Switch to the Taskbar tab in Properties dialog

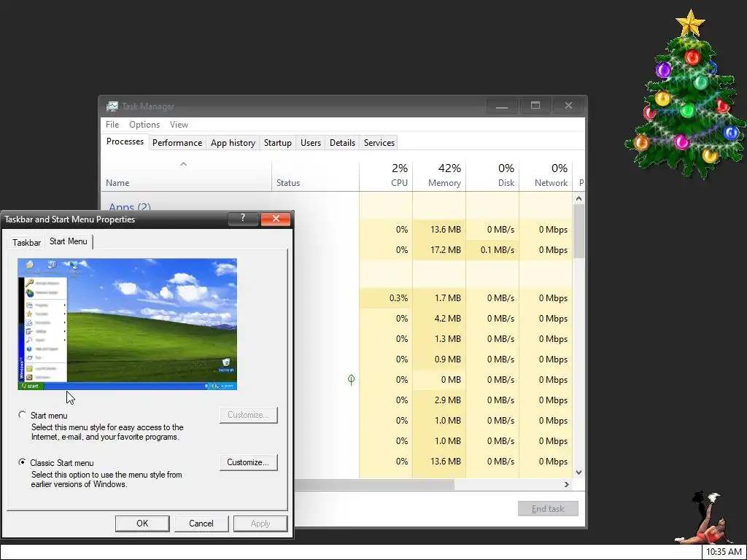coord(27,242)
